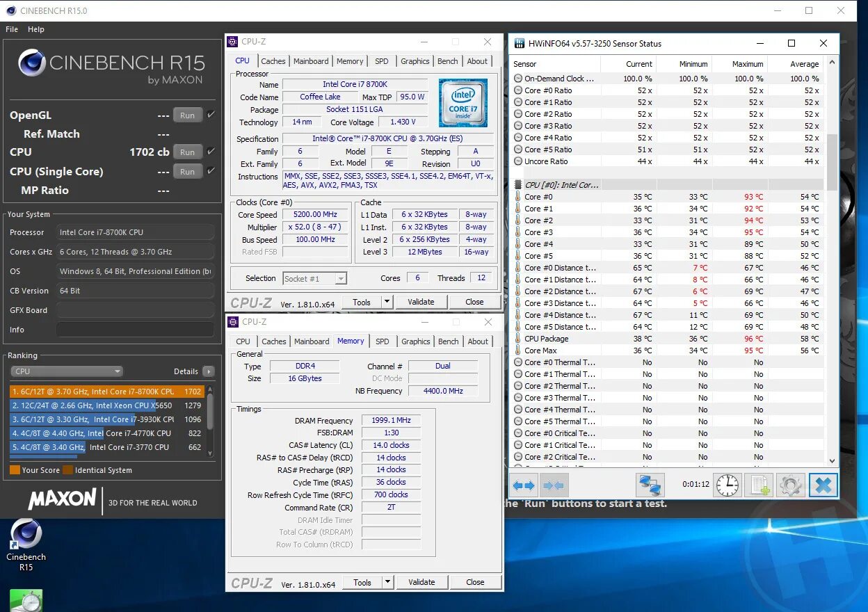Image resolution: width=868 pixels, height=612 pixels.
Task: Switch to Bench tab in upper CPU-Z
Action: pos(448,61)
